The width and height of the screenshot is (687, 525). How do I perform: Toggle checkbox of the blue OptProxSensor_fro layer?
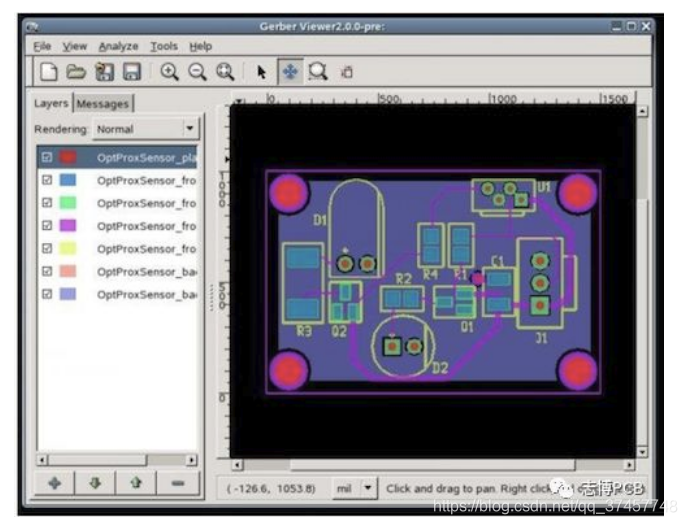click(x=47, y=180)
